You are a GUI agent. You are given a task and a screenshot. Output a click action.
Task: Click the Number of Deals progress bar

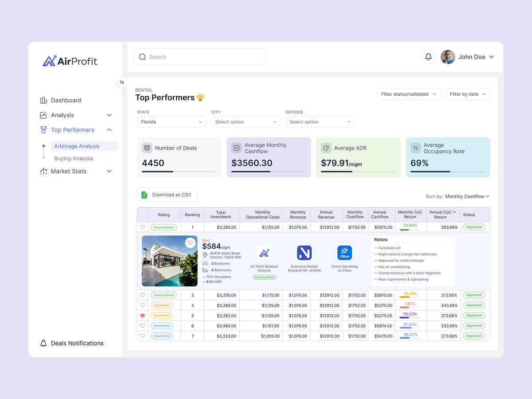179,172
